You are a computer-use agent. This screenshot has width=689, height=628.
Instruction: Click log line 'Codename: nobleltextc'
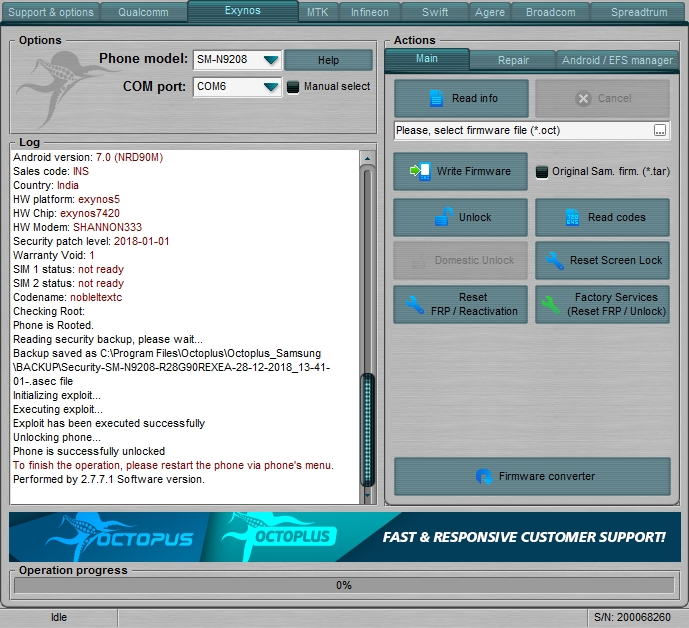pos(68,297)
